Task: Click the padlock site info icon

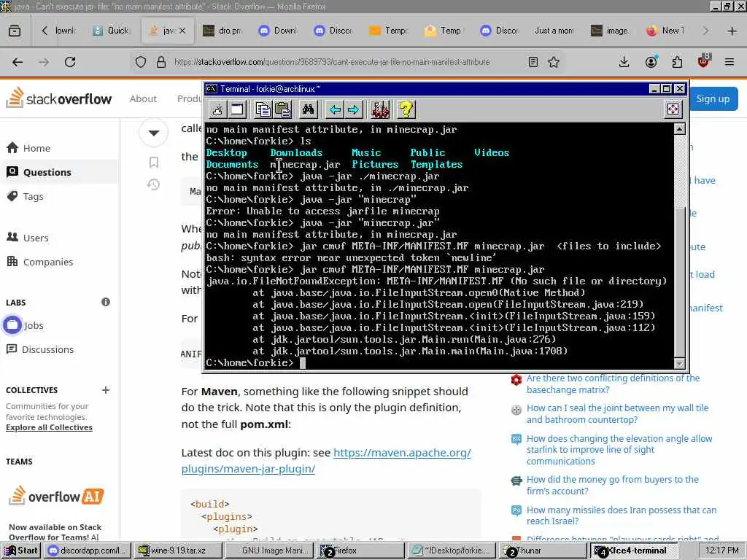Action: point(161,62)
